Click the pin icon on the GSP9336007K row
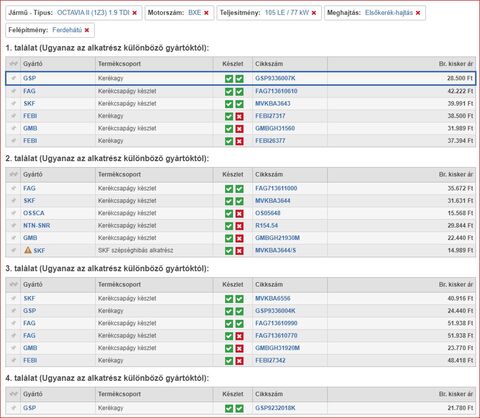Image resolution: width=480 pixels, height=418 pixels. coord(13,78)
